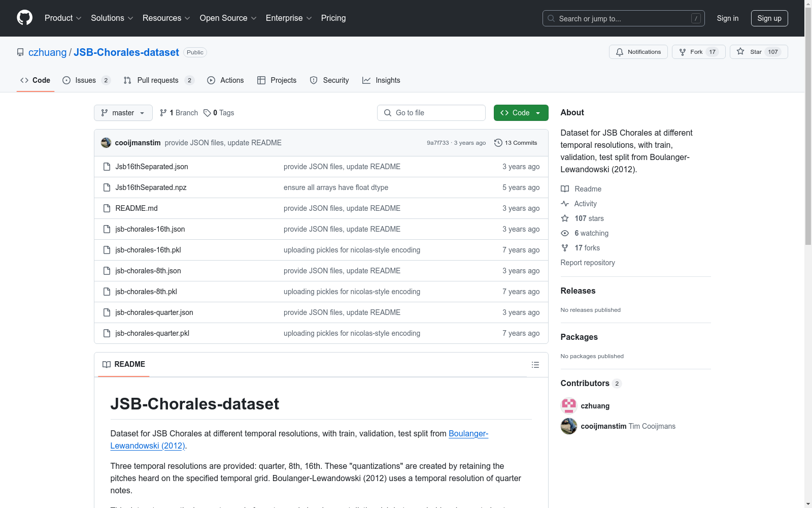Click the magnifier icon in the search bar
This screenshot has width=812, height=508.
(551, 18)
